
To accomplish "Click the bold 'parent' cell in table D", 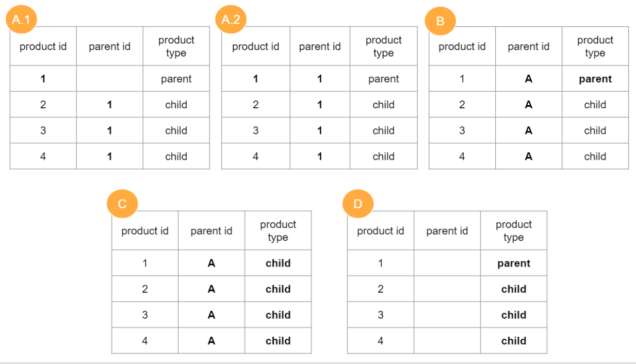I will click(x=514, y=263).
